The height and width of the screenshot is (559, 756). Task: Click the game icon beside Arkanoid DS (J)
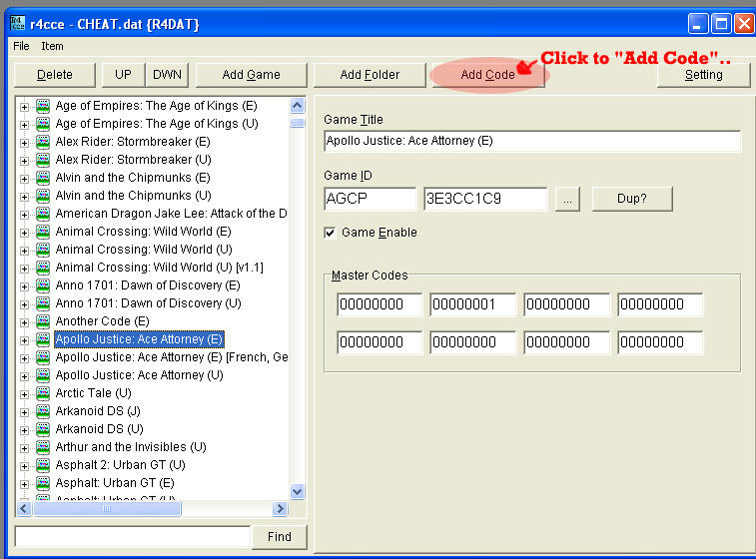coord(43,411)
